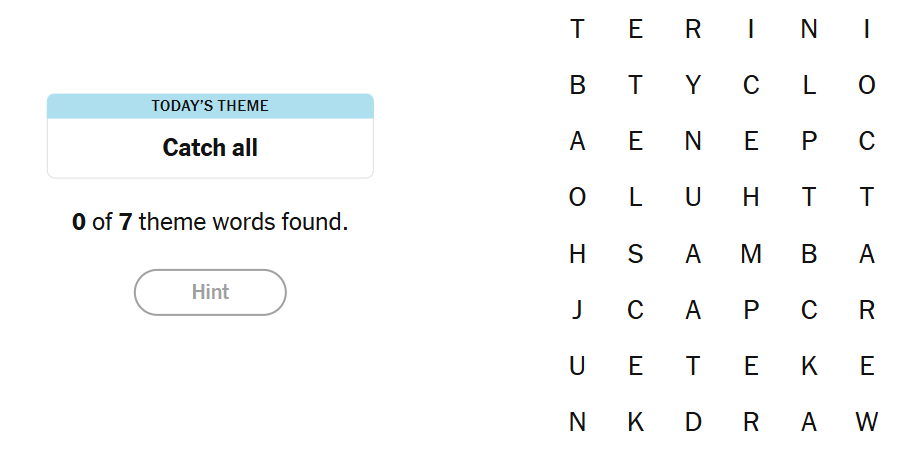Image resolution: width=917 pixels, height=459 pixels.
Task: Click the letter W in the grid
Action: tap(867, 422)
